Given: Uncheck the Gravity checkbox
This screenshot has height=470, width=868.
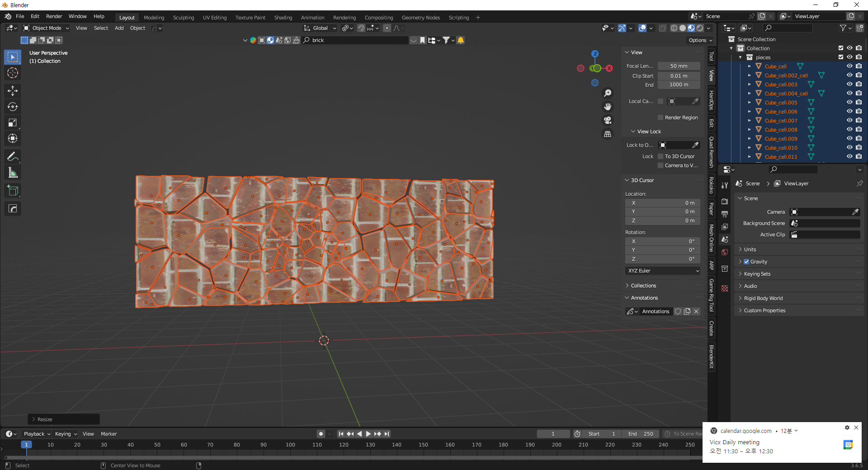Looking at the screenshot, I should coord(746,262).
